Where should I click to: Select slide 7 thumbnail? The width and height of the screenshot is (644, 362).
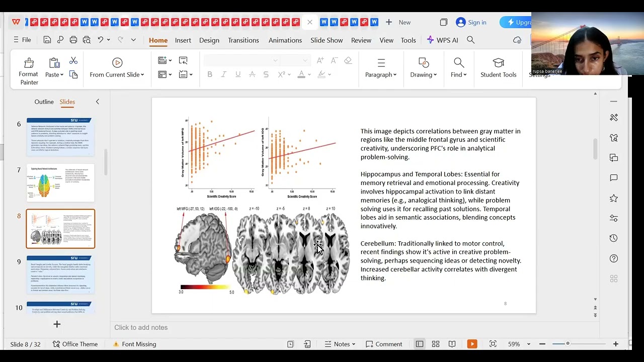pyautogui.click(x=60, y=183)
